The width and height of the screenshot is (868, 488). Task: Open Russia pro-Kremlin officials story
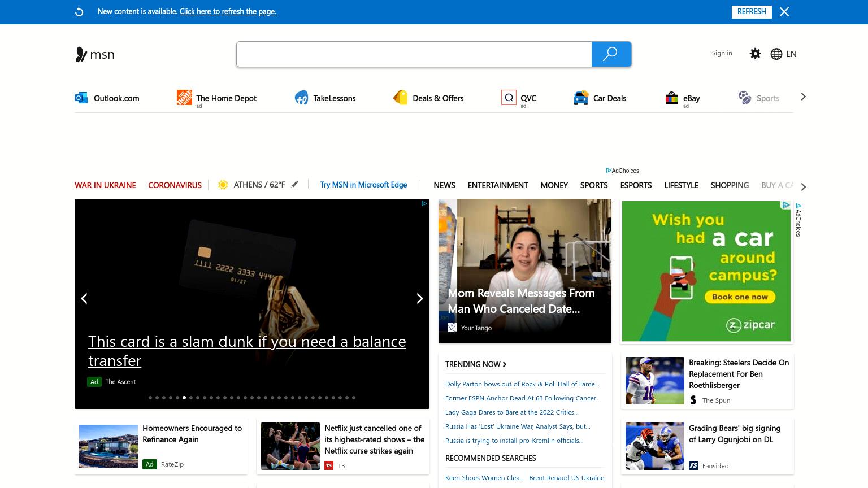pos(514,441)
